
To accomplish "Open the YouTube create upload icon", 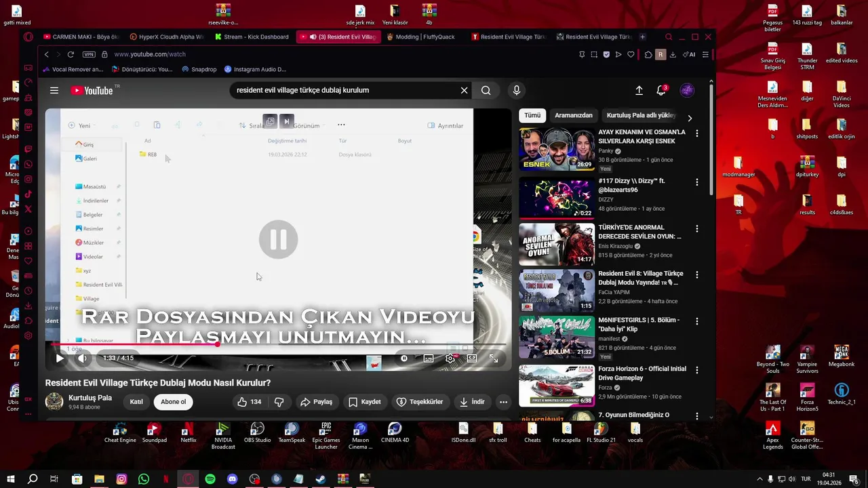I will pyautogui.click(x=639, y=90).
